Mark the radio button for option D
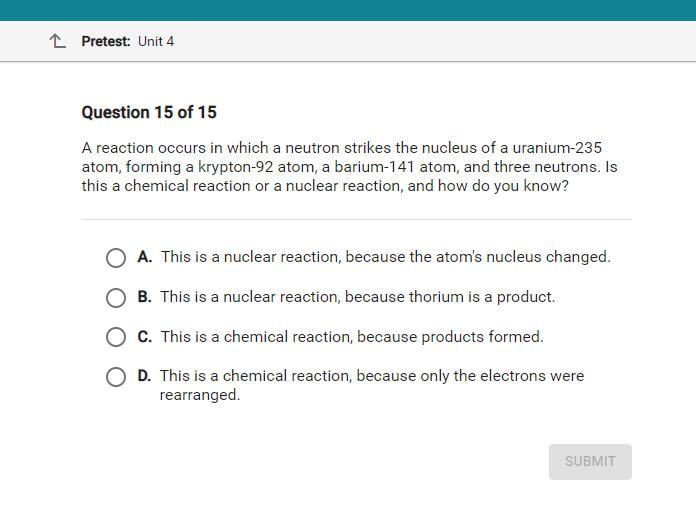 click(116, 377)
